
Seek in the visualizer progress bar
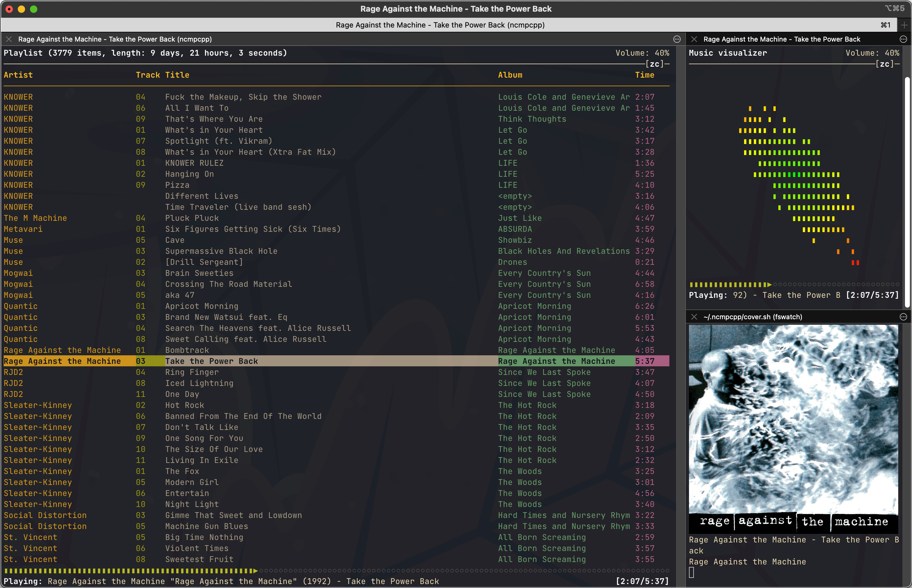tap(795, 284)
